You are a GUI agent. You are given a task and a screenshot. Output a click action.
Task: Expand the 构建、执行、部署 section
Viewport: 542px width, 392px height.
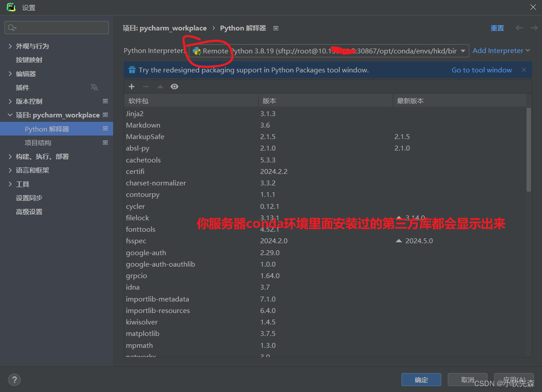(11, 157)
